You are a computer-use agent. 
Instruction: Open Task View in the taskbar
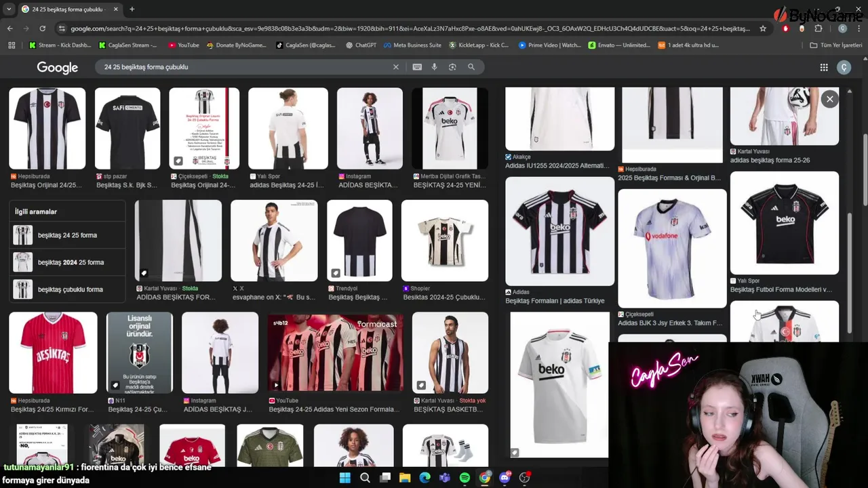pyautogui.click(x=385, y=478)
